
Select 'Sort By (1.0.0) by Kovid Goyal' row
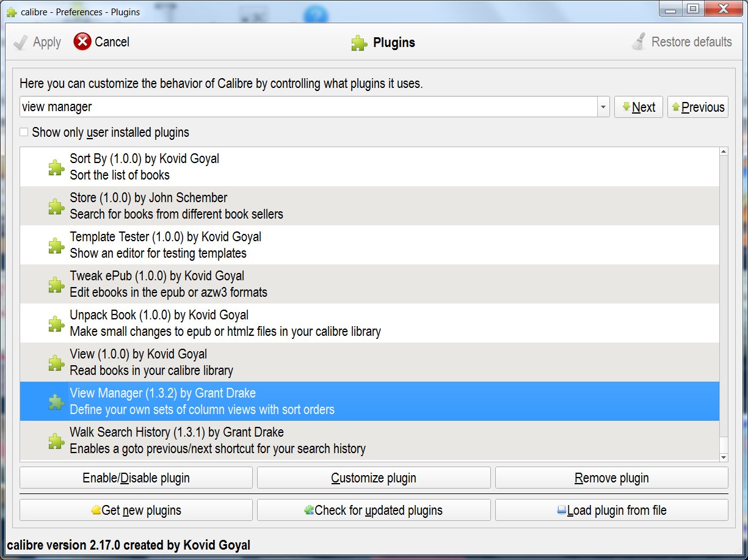pyautogui.click(x=369, y=167)
